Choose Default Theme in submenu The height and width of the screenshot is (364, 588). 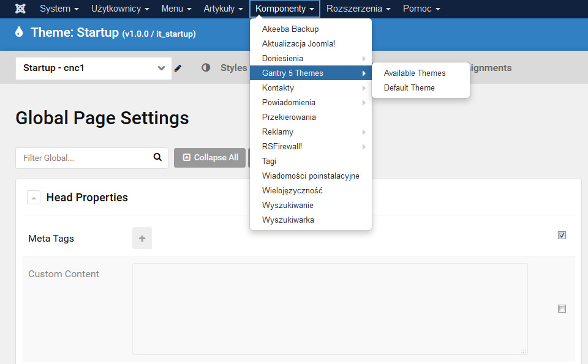pyautogui.click(x=421, y=87)
